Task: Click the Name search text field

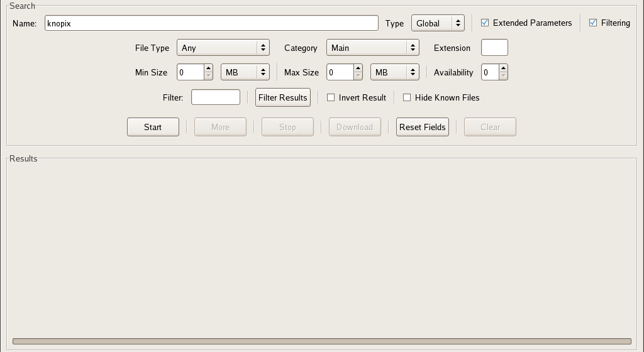Action: coord(211,23)
